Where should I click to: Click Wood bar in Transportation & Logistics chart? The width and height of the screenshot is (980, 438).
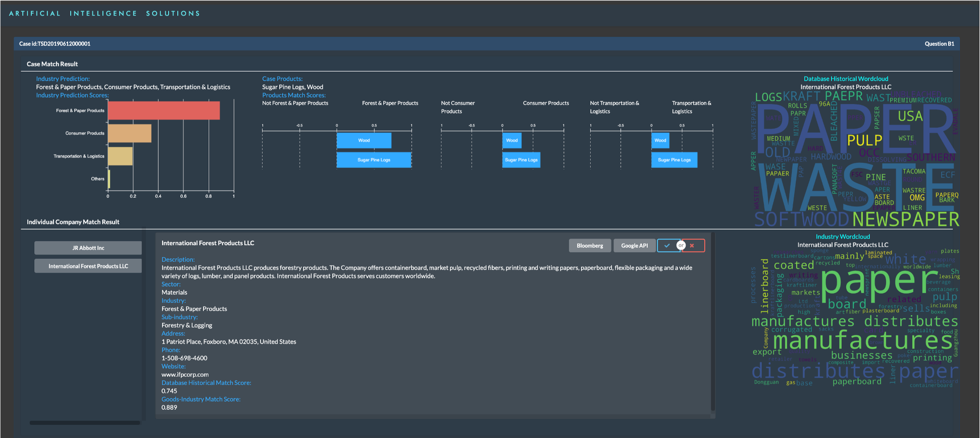[660, 140]
